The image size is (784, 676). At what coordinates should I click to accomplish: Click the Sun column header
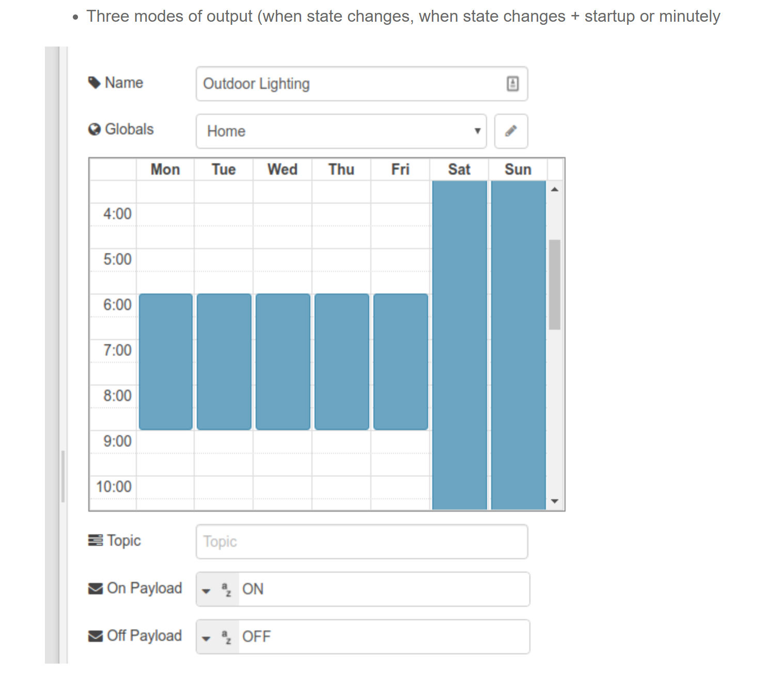click(518, 170)
